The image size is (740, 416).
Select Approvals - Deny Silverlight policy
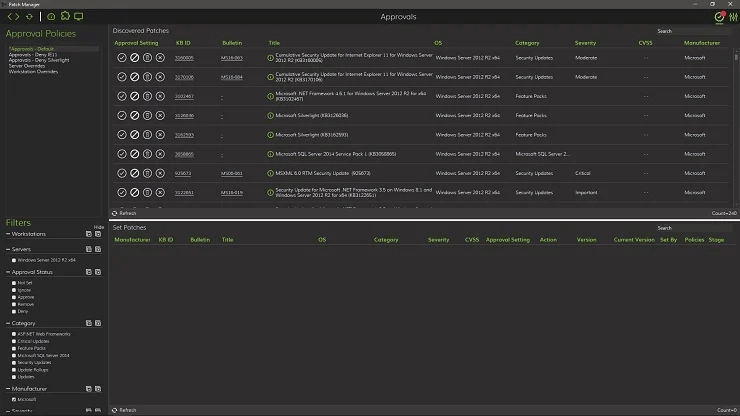coord(39,60)
